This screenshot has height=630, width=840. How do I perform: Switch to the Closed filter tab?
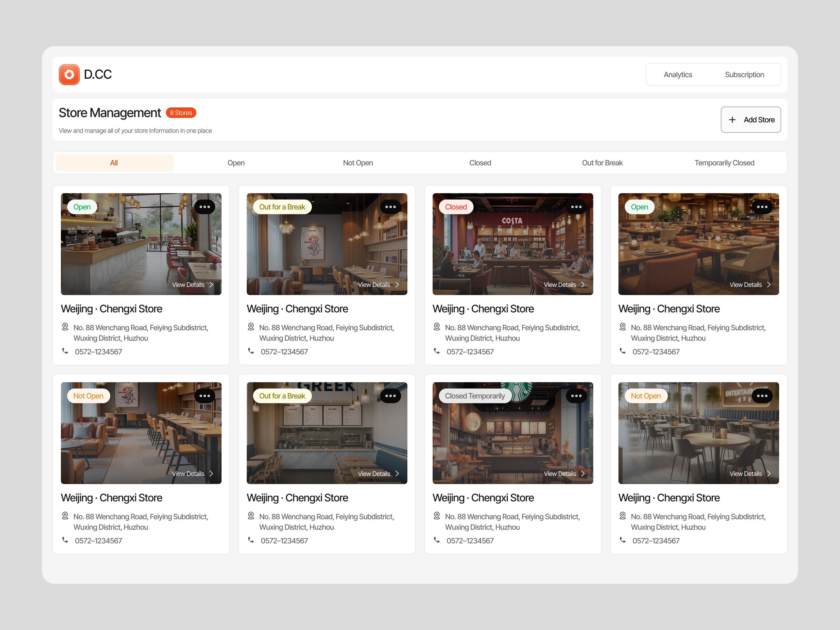[480, 163]
